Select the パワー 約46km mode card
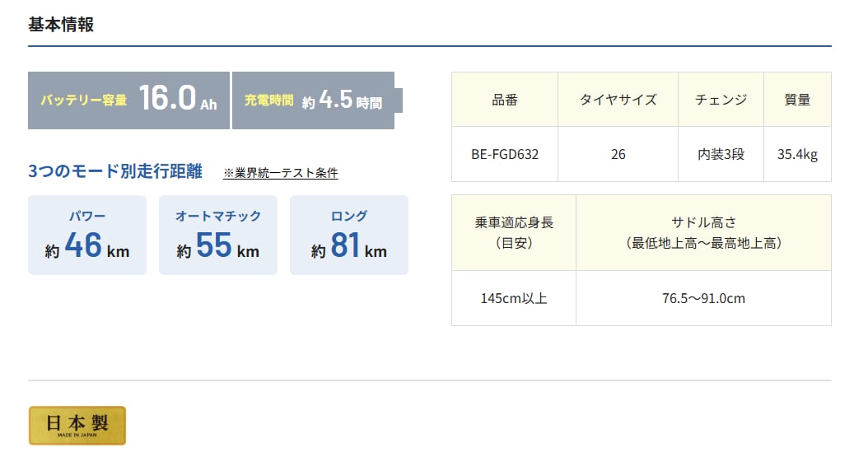Viewport: 868px width, 462px height. 87,235
